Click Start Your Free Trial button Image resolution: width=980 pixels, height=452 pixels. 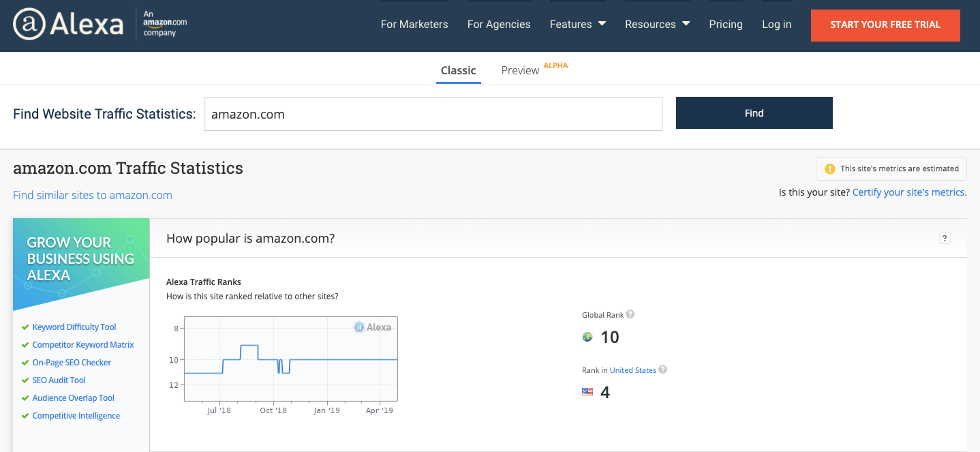[885, 25]
